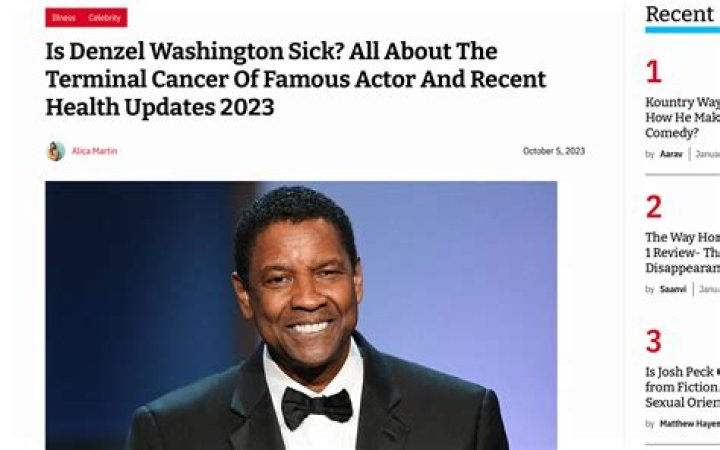Open the featured article photo
Screen dimensions: 720x450
(x=301, y=315)
